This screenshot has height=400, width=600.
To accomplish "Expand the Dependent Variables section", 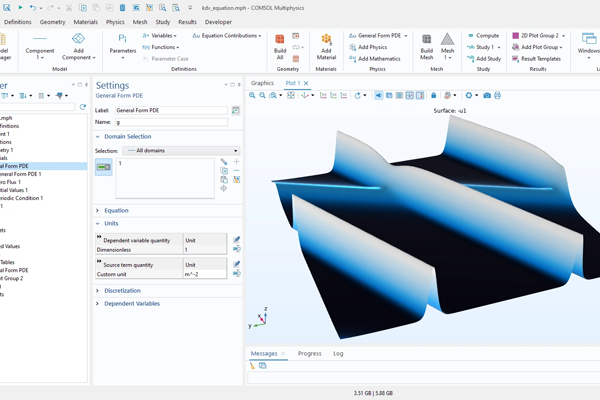I will [98, 304].
